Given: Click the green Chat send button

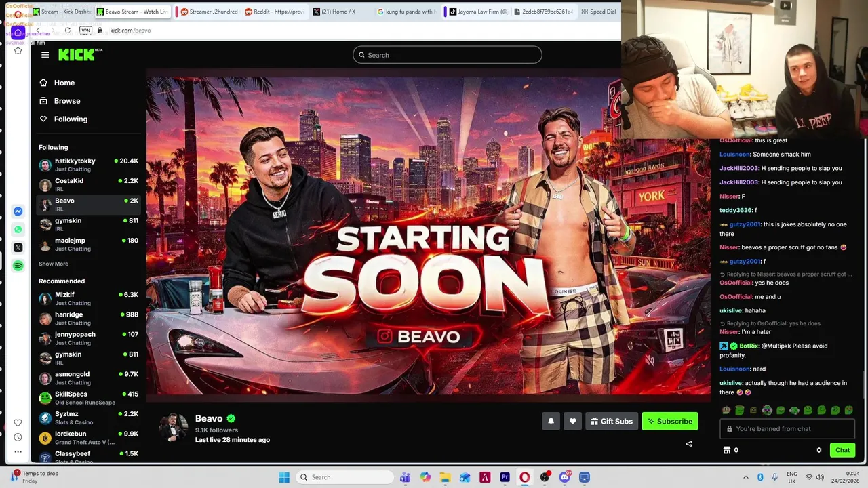Looking at the screenshot, I should click(x=842, y=450).
